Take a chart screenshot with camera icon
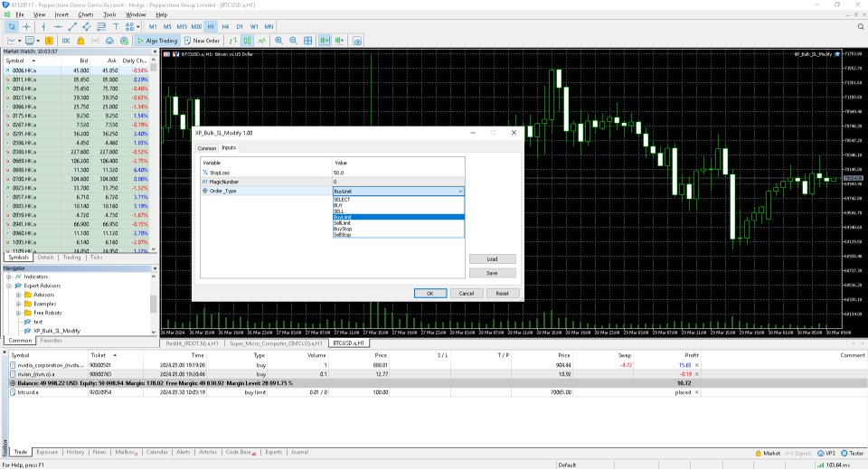 (x=358, y=41)
